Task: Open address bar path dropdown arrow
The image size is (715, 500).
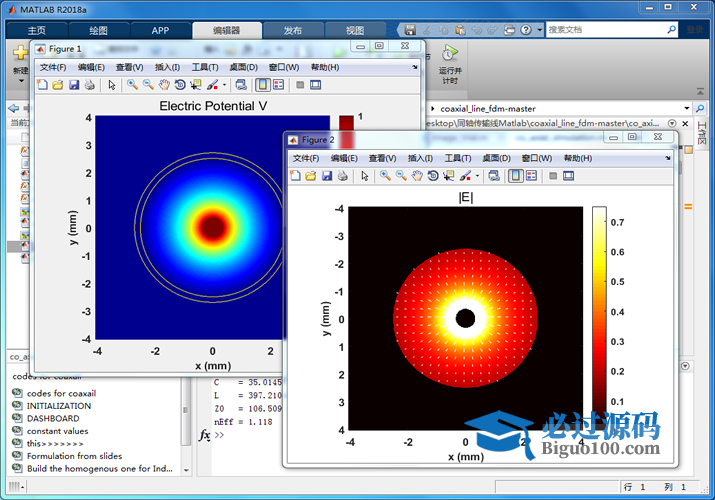Action: tap(687, 108)
